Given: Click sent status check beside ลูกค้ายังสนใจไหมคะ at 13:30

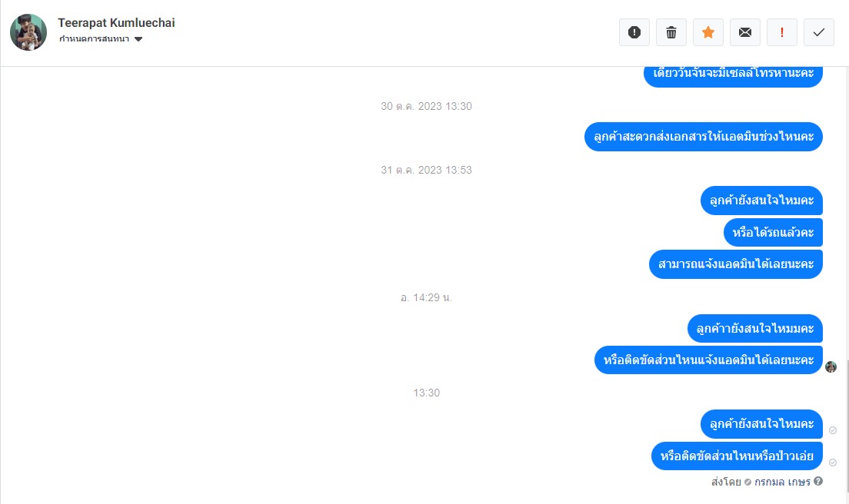Looking at the screenshot, I should [x=833, y=430].
